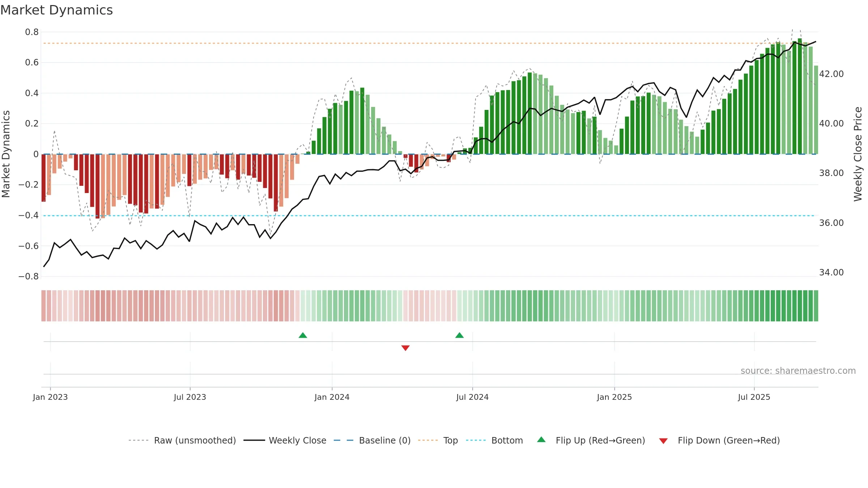Image resolution: width=868 pixels, height=488 pixels.
Task: Toggle the Bottom legend entry
Action: pyautogui.click(x=494, y=440)
